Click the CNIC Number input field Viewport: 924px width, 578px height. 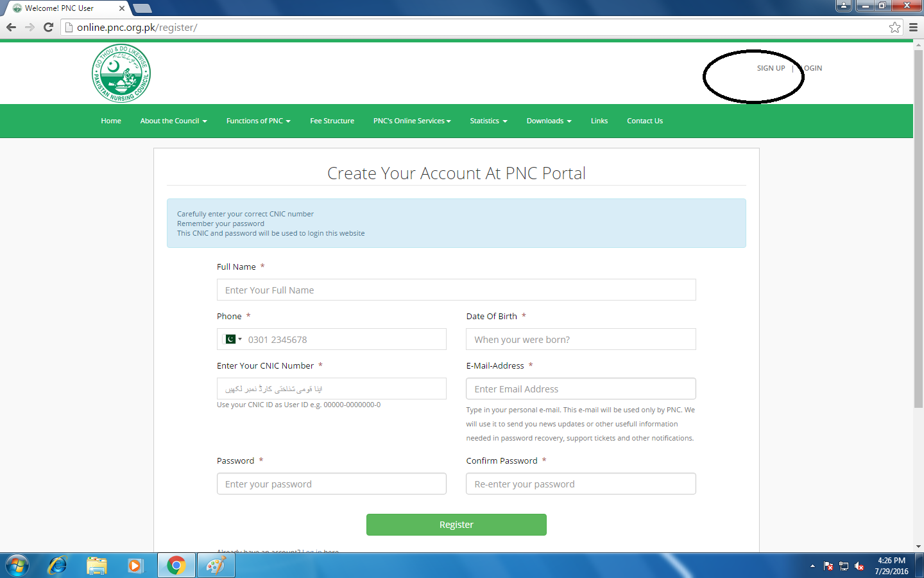coord(332,389)
